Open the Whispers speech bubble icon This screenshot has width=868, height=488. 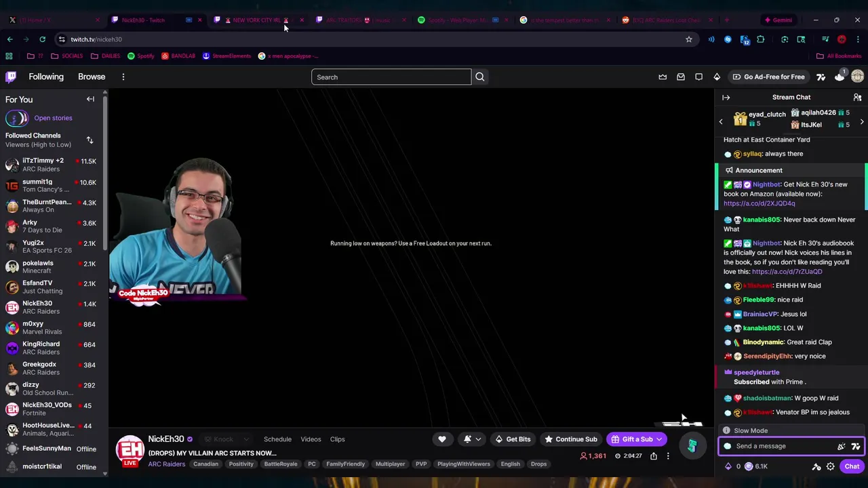coord(698,77)
